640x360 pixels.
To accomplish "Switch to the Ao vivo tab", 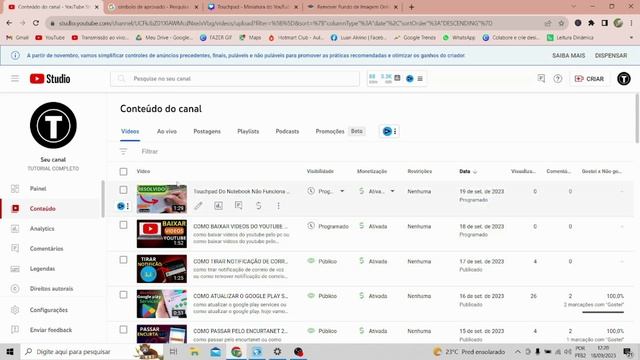I will coord(167,131).
